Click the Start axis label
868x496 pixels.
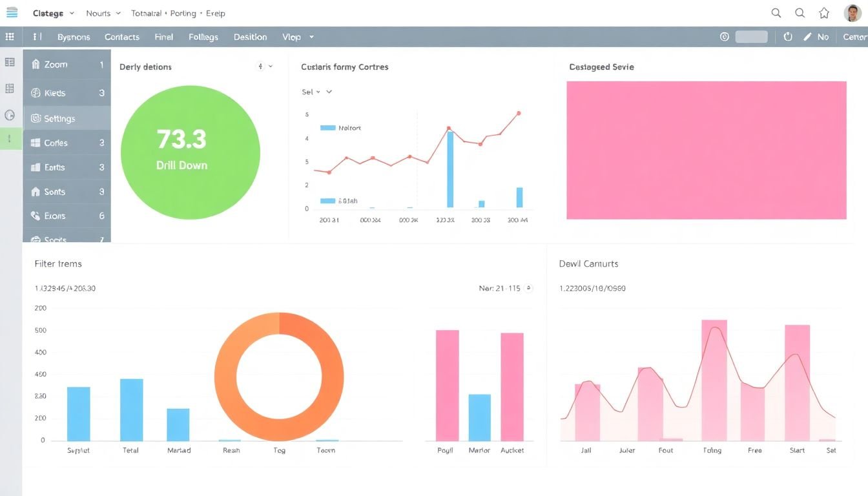click(x=797, y=450)
